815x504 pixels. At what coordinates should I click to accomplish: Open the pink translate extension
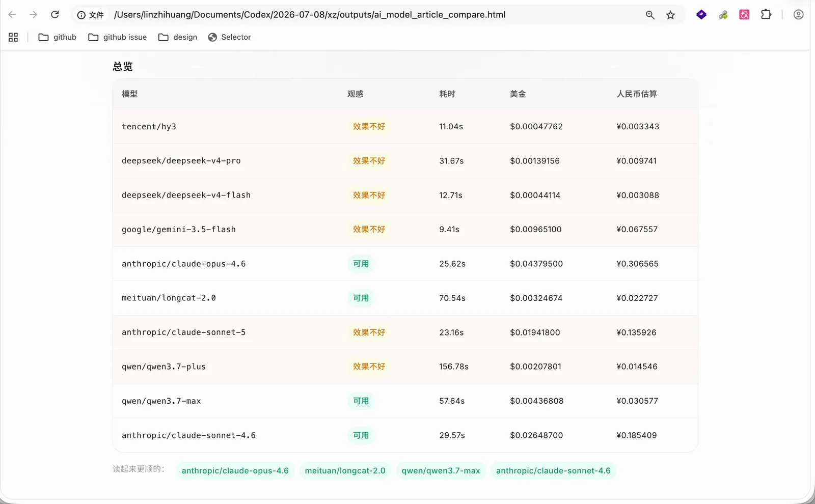point(744,15)
